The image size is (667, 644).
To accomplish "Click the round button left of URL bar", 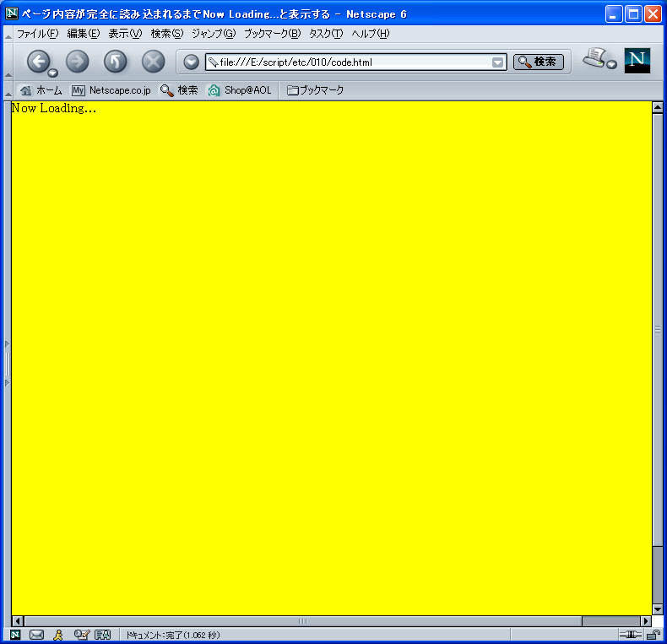I will pyautogui.click(x=191, y=62).
